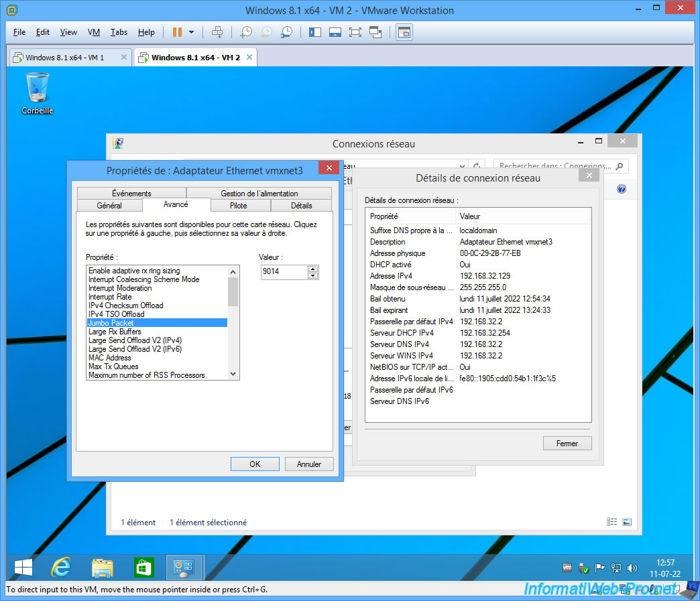Open the Help menu

click(146, 32)
